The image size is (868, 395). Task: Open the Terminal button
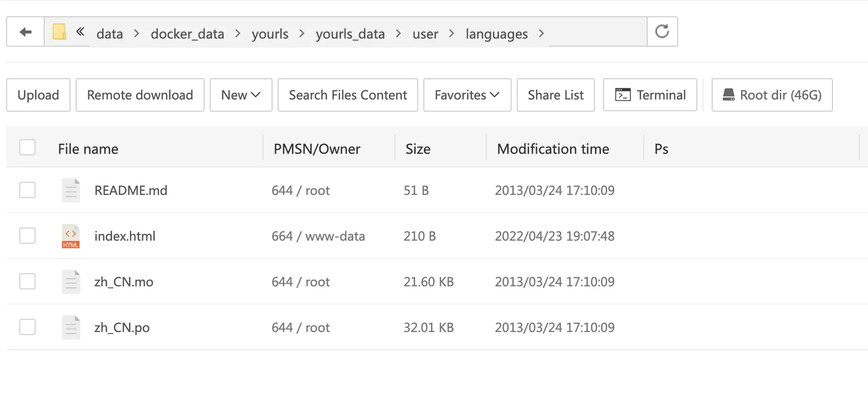(650, 95)
